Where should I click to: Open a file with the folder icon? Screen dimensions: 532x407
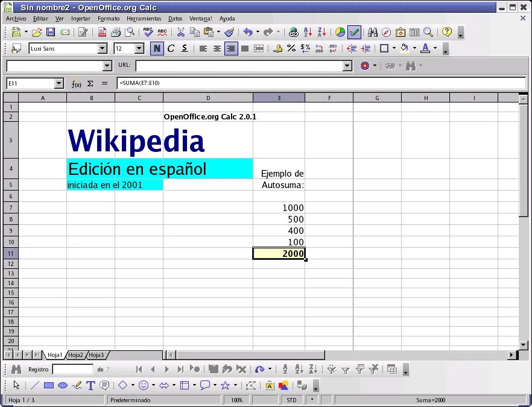click(37, 32)
